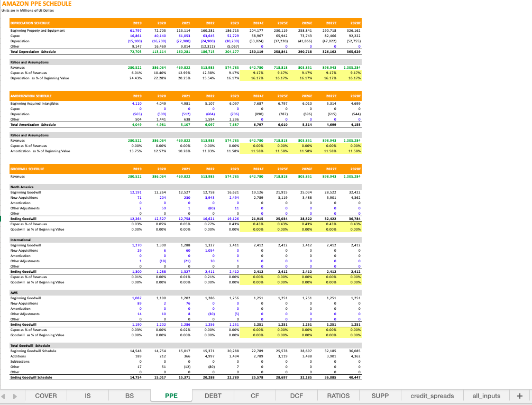
Task: Click 2021 Other value (12) in Total Goodwill
Action: [187, 367]
